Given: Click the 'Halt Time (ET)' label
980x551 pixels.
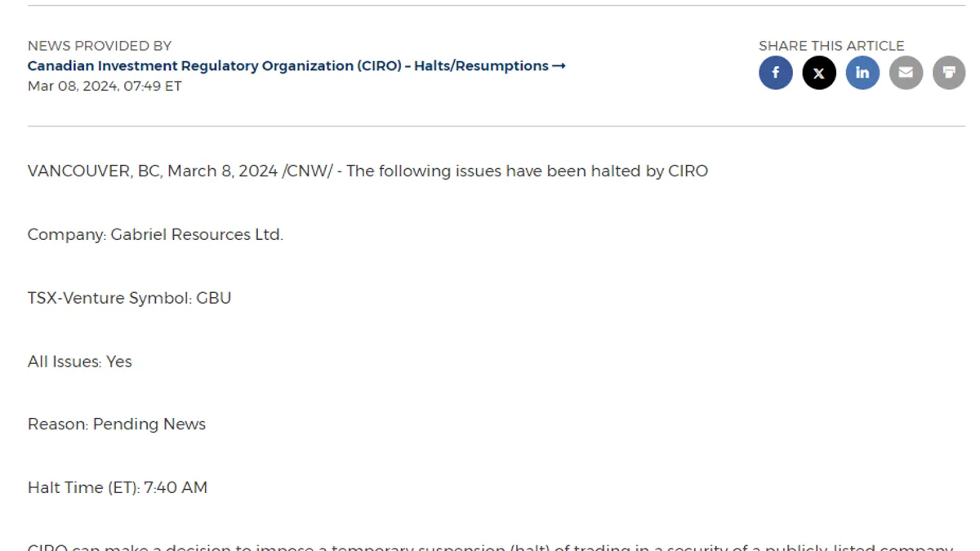Looking at the screenshot, I should pos(83,487).
